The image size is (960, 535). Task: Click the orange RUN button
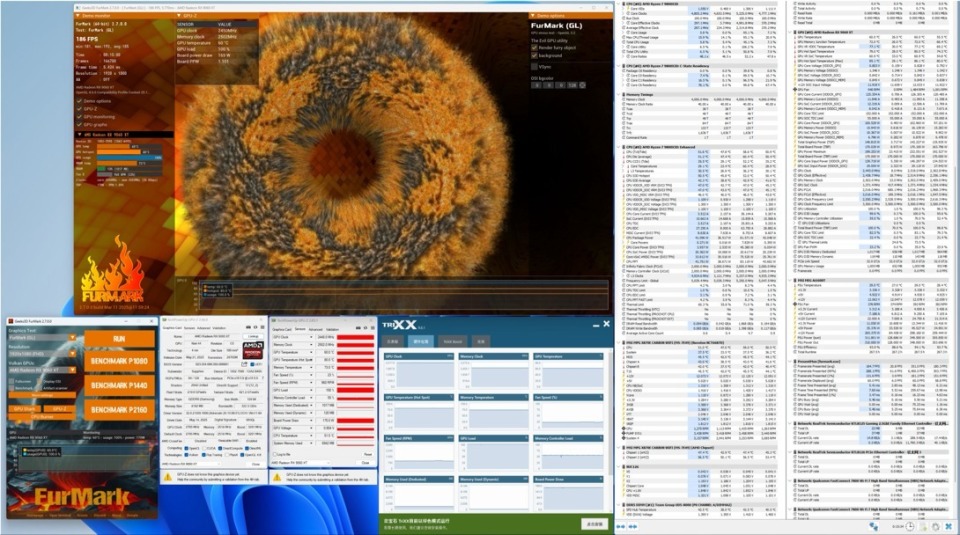119,339
